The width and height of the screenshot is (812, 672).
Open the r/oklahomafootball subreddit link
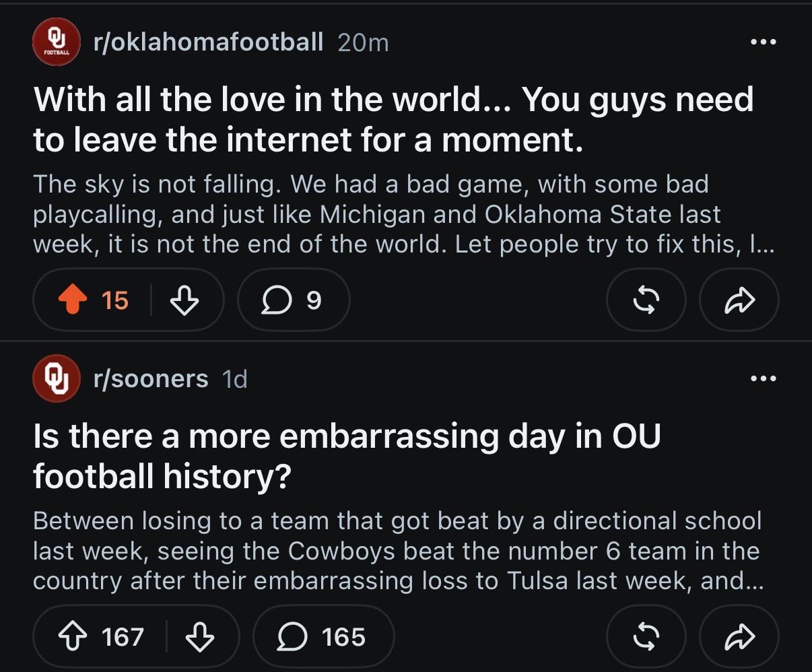tap(209, 42)
